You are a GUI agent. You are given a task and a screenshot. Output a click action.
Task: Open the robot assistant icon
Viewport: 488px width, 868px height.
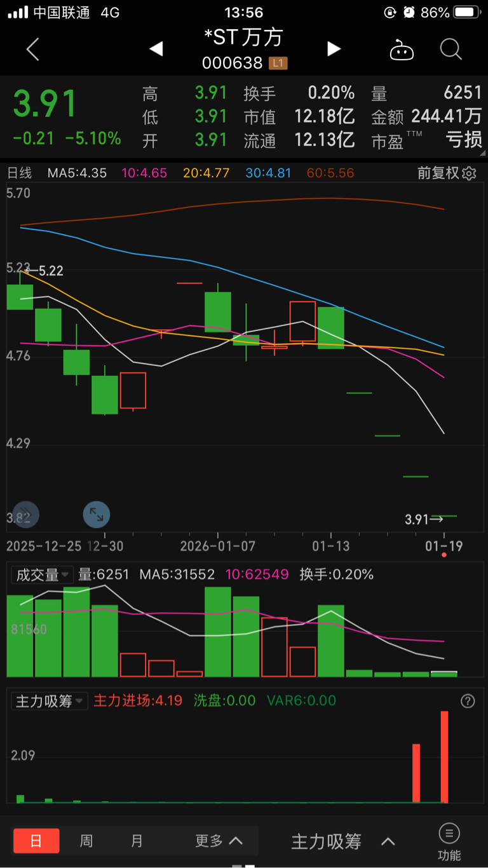(x=402, y=50)
